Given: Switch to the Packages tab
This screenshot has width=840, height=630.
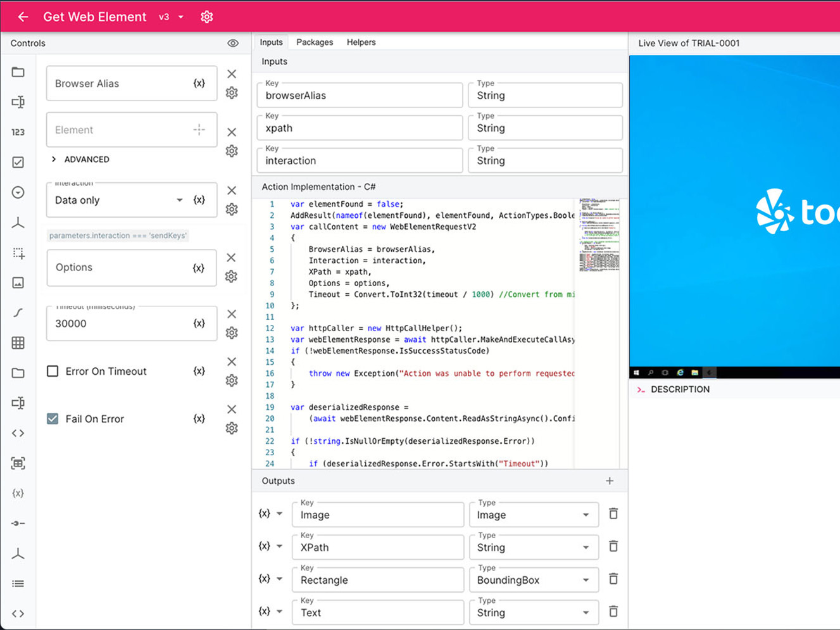Looking at the screenshot, I should tap(315, 42).
